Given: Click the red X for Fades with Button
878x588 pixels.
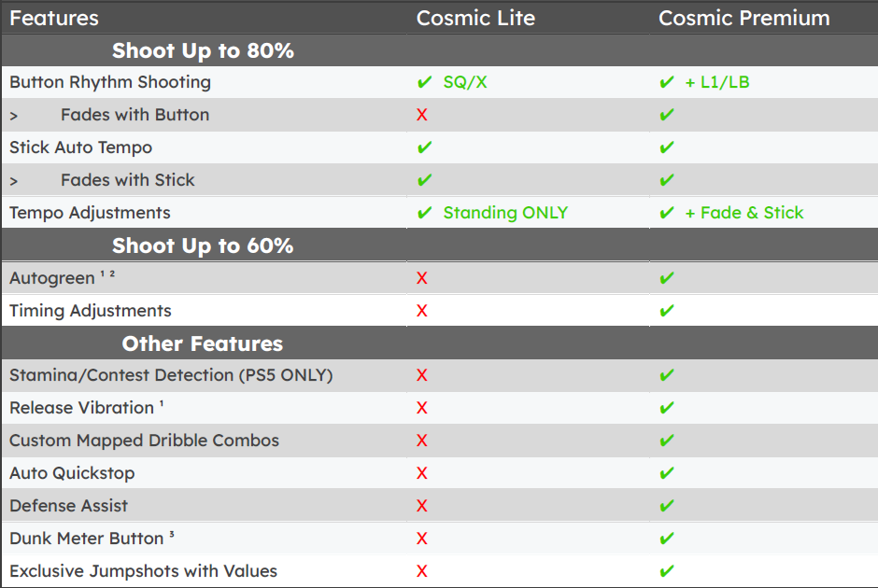Looking at the screenshot, I should click(422, 115).
